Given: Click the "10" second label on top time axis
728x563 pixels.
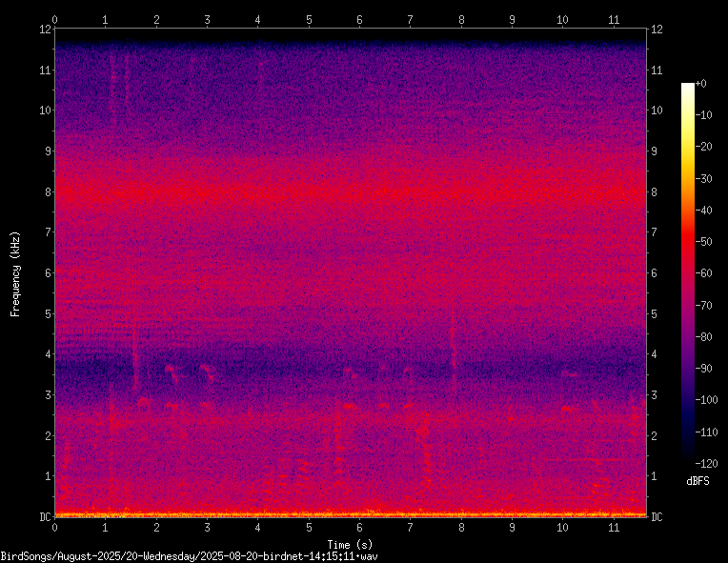Looking at the screenshot, I should pyautogui.click(x=563, y=19).
